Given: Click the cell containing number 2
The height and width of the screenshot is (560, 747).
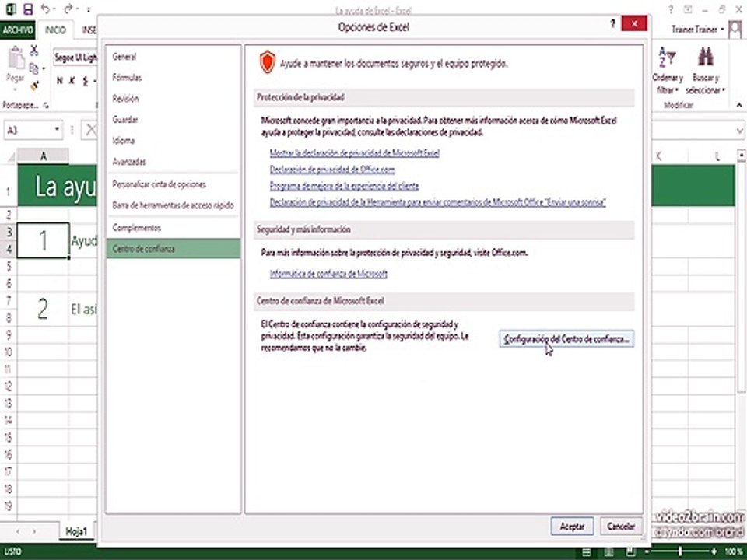Looking at the screenshot, I should tap(43, 309).
